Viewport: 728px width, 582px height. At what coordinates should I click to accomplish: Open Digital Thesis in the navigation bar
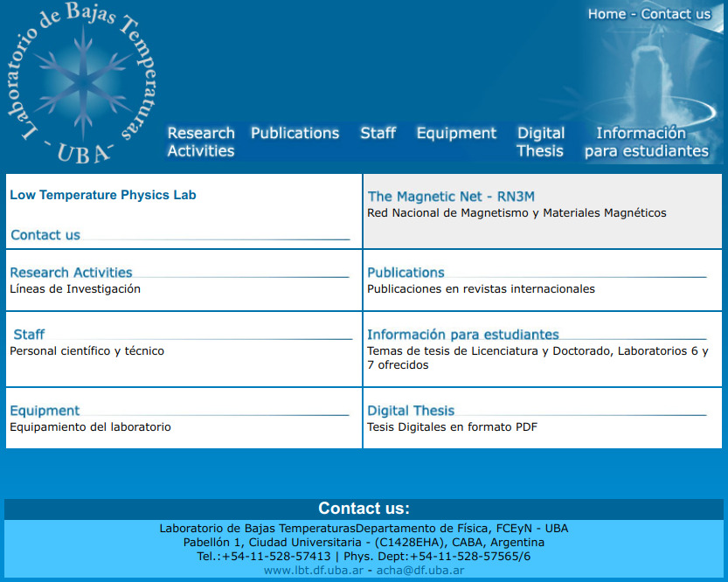pos(540,142)
